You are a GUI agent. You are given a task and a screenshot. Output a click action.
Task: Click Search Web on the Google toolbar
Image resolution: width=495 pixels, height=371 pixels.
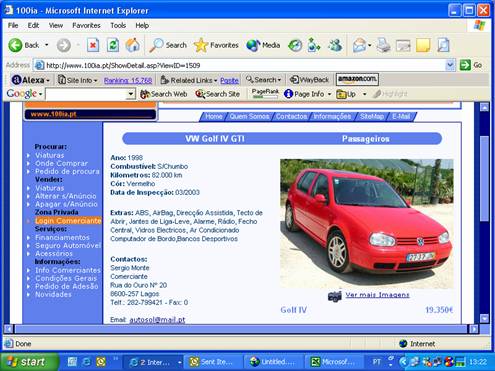tap(164, 94)
